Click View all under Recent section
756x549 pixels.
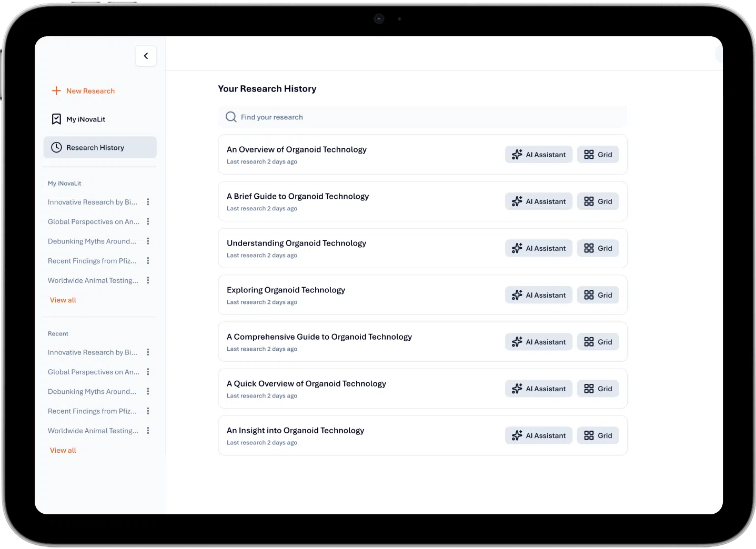click(x=63, y=451)
